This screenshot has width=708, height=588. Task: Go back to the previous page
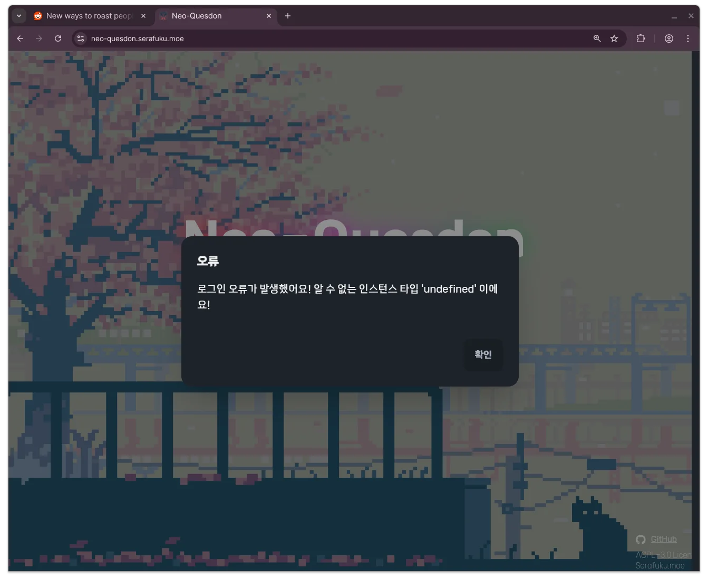tap(20, 38)
